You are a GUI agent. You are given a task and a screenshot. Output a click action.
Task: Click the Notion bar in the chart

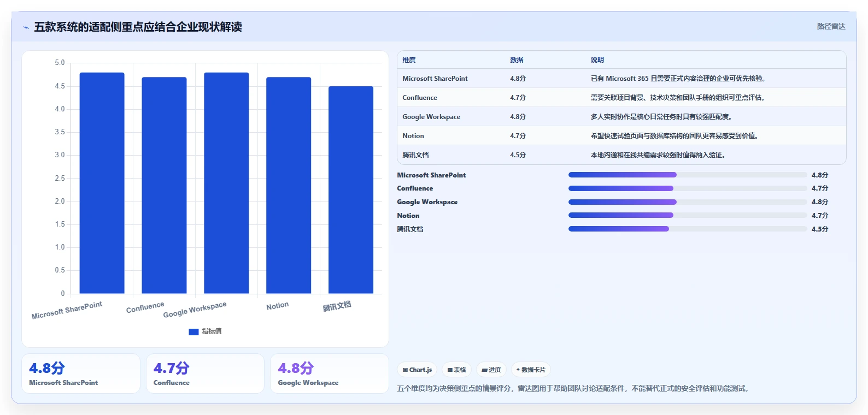[x=289, y=185]
